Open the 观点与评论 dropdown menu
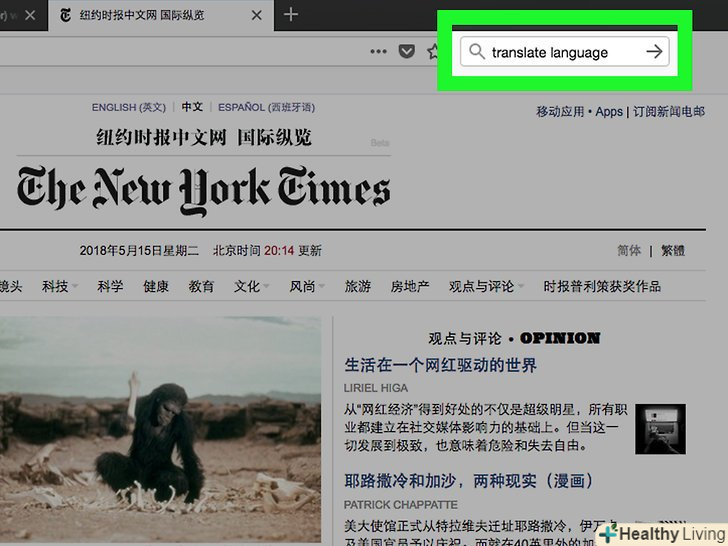728x546 pixels. point(486,286)
